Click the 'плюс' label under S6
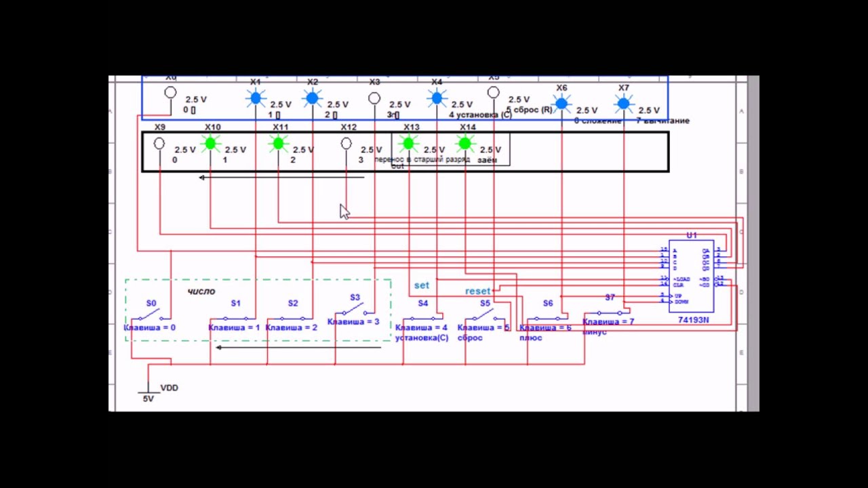 (530, 338)
